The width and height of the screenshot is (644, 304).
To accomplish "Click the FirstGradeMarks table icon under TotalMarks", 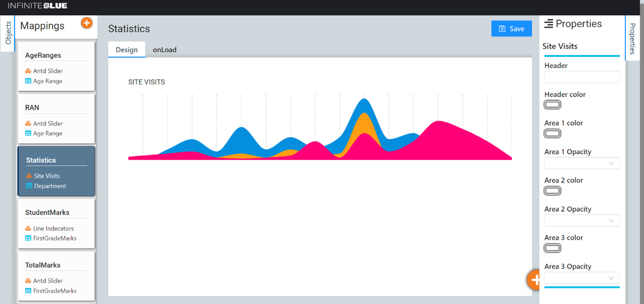I will click(28, 290).
